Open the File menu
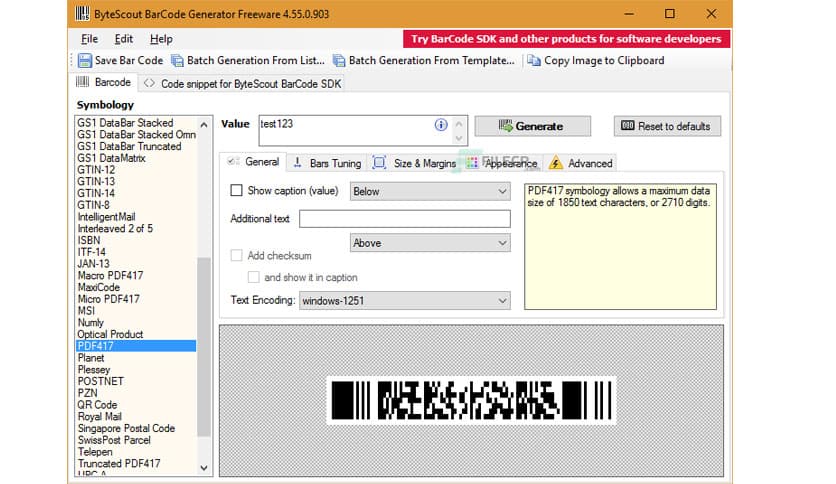This screenshot has height=484, width=836. click(89, 39)
